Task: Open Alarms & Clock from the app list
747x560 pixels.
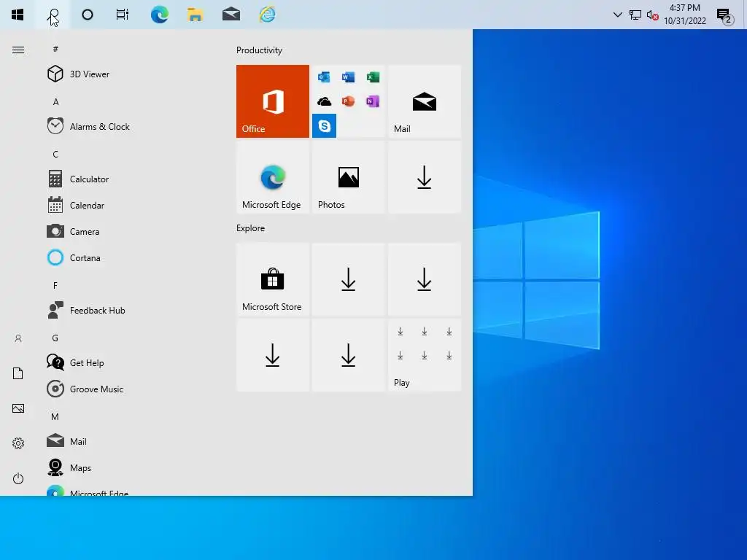Action: pos(133,126)
